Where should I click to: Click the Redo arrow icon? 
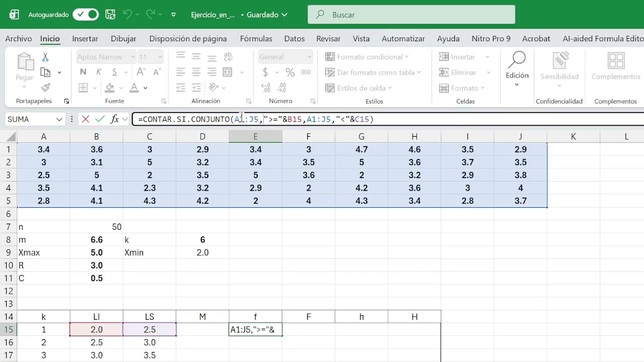[150, 15]
